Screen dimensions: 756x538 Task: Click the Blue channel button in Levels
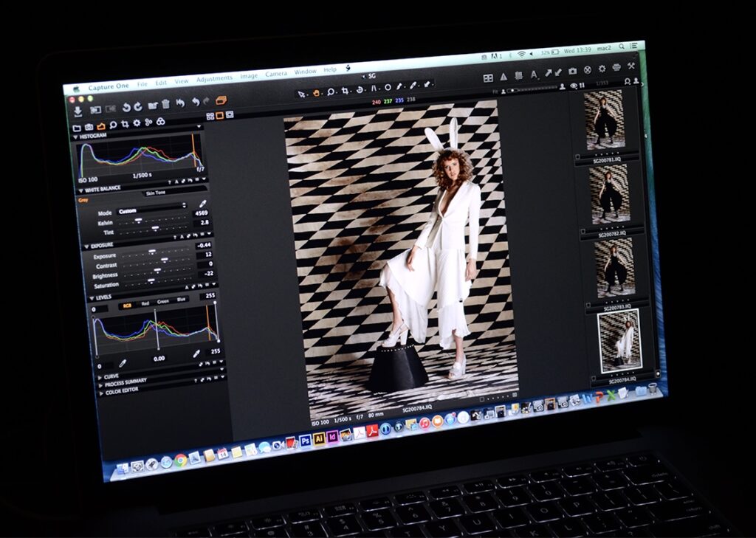[181, 300]
